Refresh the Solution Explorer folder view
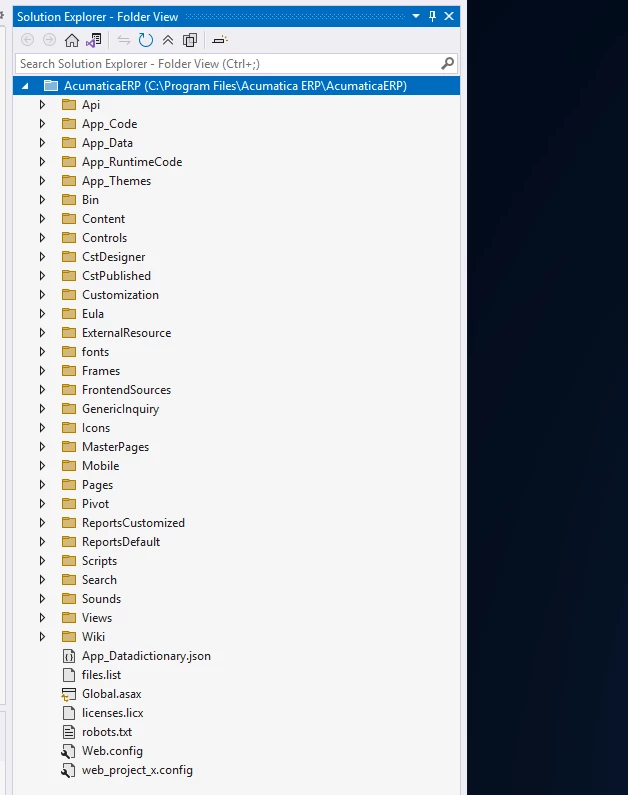The height and width of the screenshot is (795, 628). 145,40
